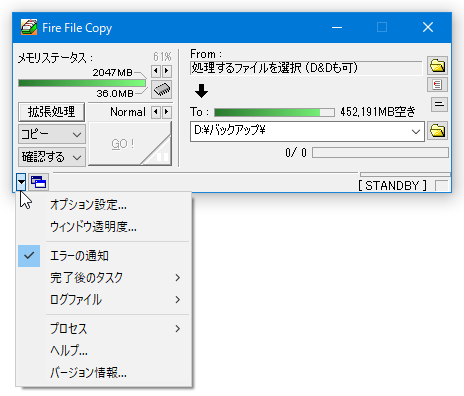Expand the プロセス submenu
This screenshot has height=396, width=464.
[x=104, y=328]
